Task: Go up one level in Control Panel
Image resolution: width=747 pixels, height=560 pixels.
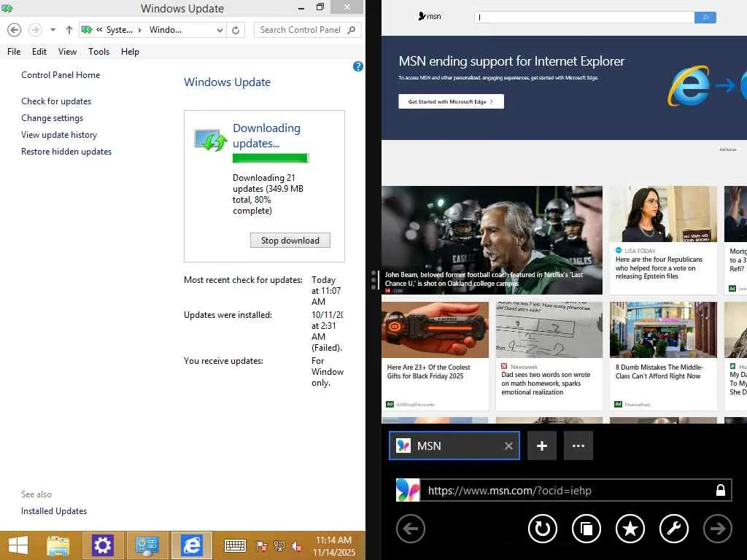Action: point(69,30)
